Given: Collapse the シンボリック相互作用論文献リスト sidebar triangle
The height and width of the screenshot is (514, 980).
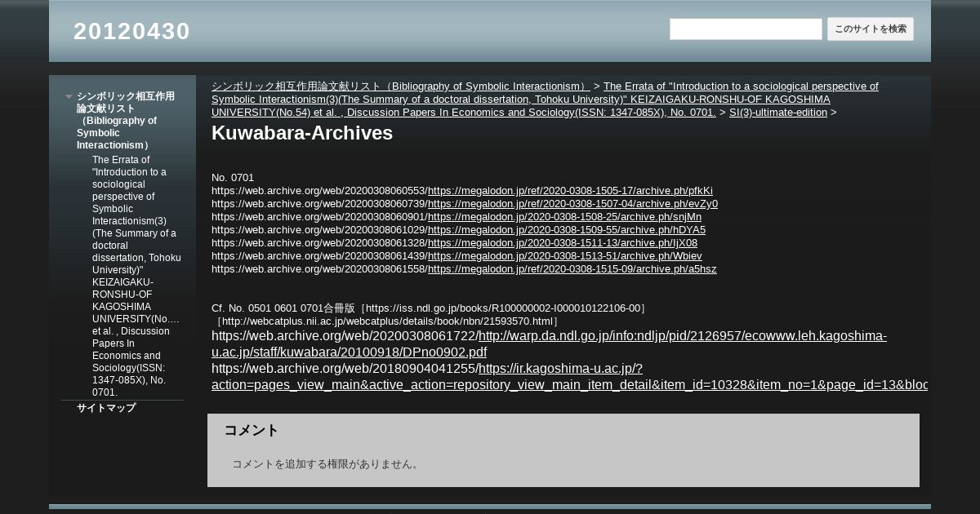Looking at the screenshot, I should 69,96.
